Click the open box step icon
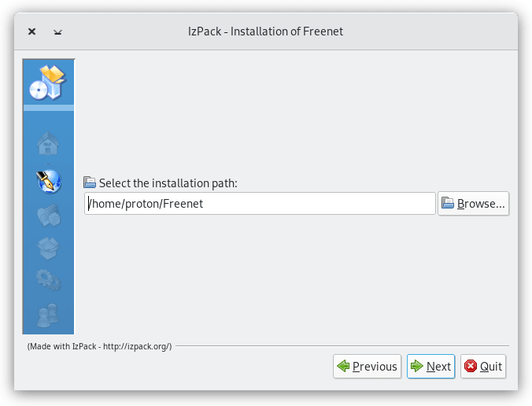 coord(48,247)
